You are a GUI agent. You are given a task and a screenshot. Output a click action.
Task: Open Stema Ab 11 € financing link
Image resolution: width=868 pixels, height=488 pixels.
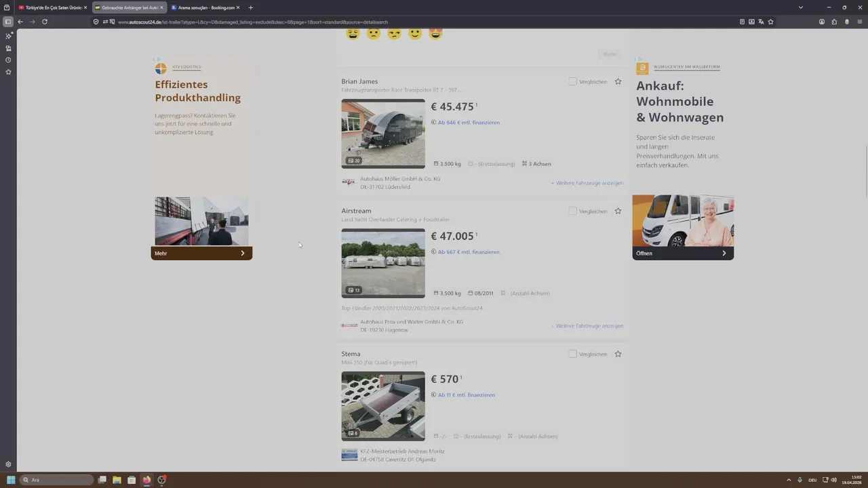tap(467, 395)
